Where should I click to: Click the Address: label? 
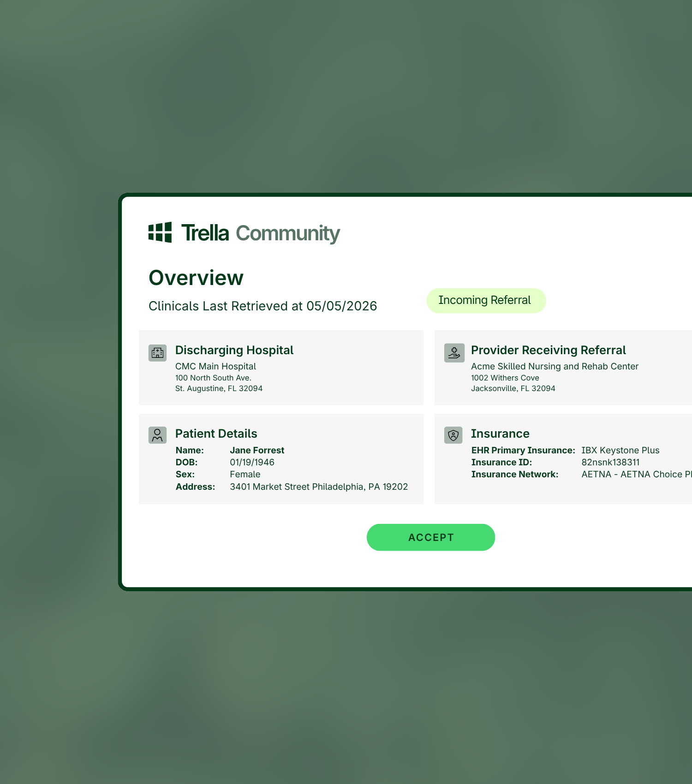tap(195, 487)
